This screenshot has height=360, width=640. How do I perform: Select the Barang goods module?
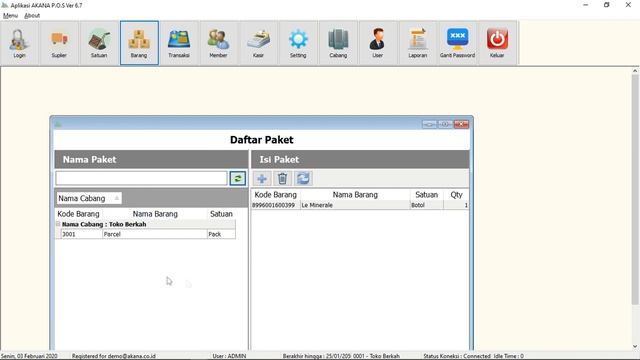[x=139, y=43]
